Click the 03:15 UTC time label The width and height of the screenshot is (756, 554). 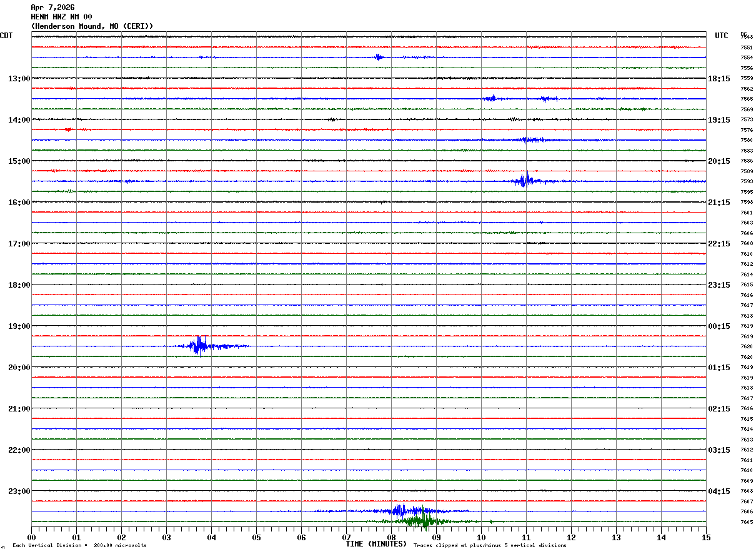tap(719, 450)
